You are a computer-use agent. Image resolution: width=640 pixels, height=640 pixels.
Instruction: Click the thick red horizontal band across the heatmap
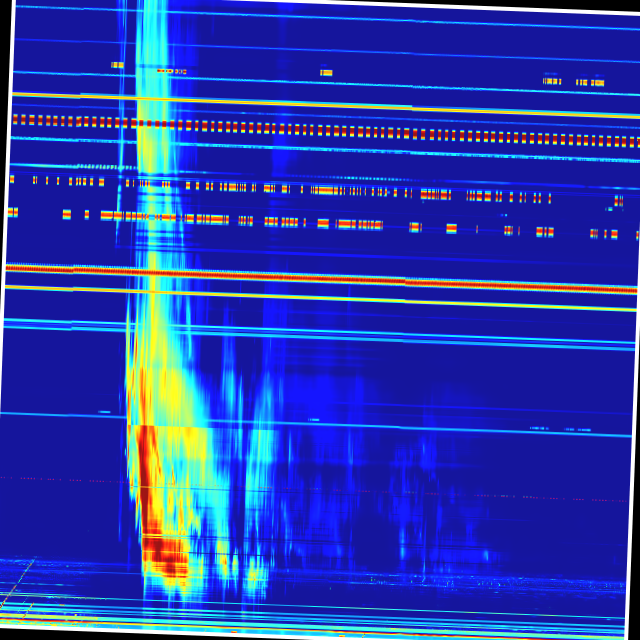tap(320, 277)
